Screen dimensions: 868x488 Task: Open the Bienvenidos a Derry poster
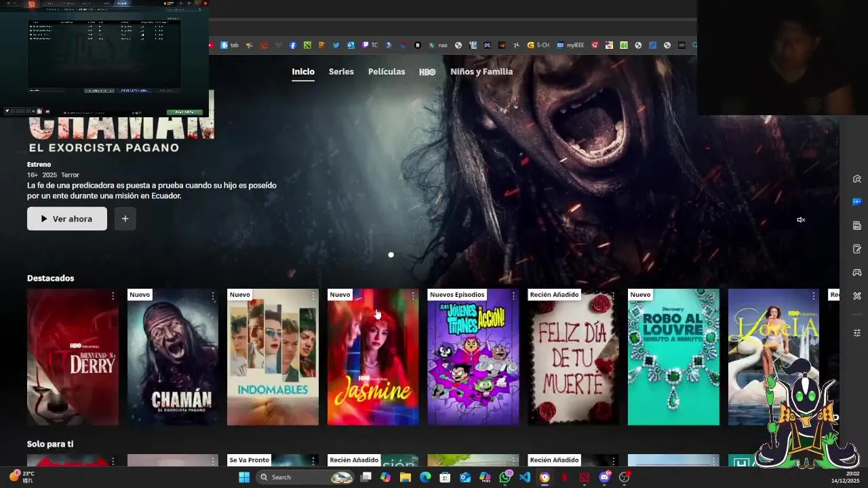(73, 357)
